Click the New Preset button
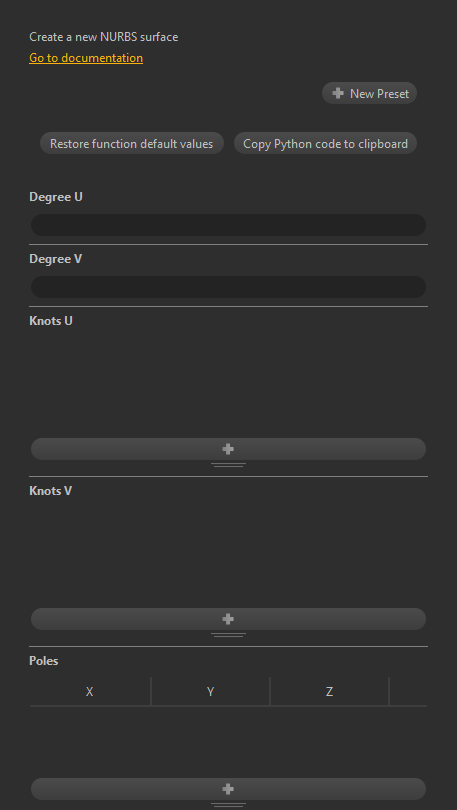Screen dimensions: 457x810 (369, 93)
